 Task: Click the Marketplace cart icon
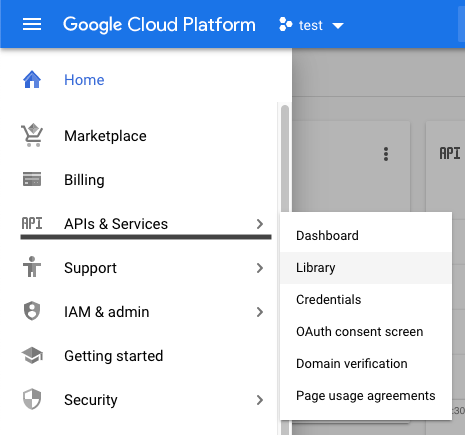32,135
